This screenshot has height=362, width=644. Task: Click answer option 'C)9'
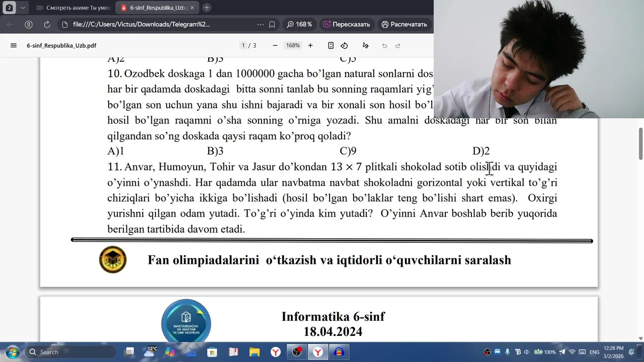pos(348,151)
